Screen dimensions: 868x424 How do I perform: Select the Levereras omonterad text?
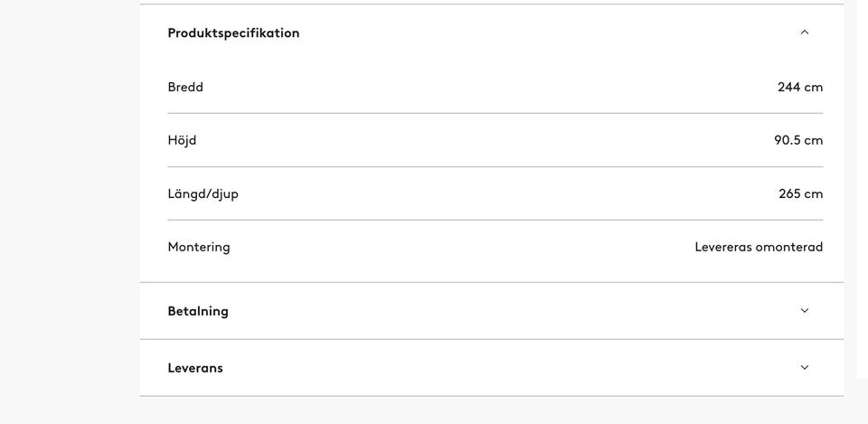(759, 247)
